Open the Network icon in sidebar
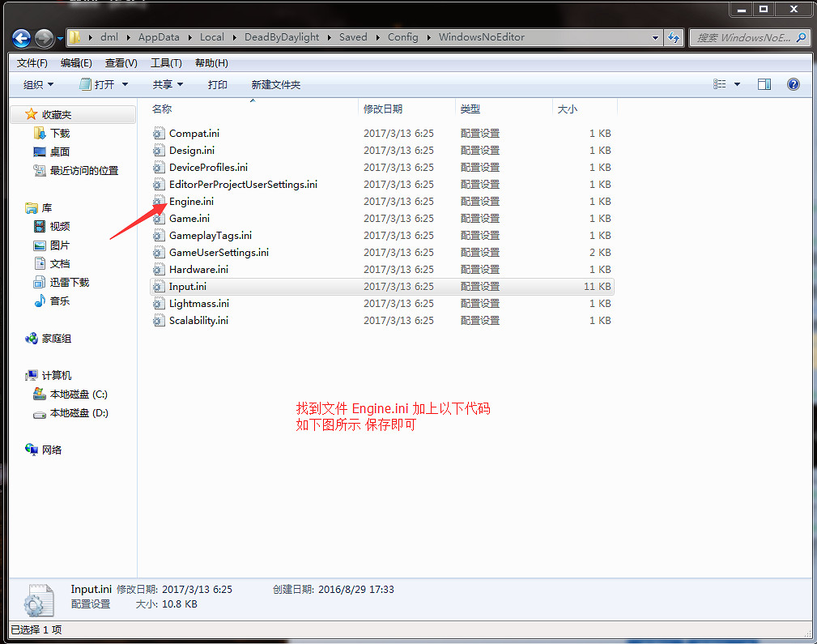Viewport: 817px width, 644px height. coord(32,450)
